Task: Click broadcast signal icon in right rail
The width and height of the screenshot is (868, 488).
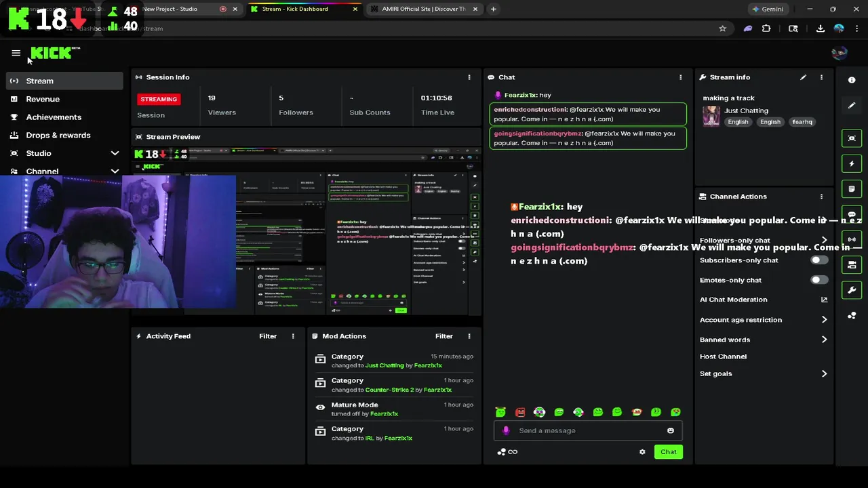Action: [x=852, y=239]
